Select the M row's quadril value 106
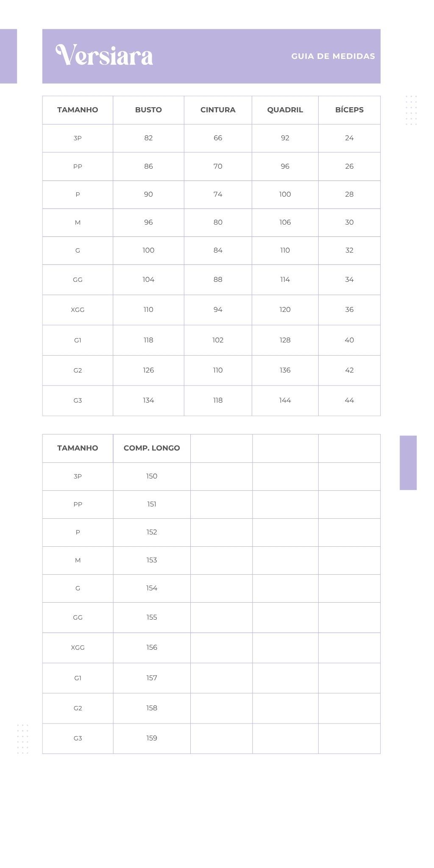The height and width of the screenshot is (868, 434). pos(285,222)
